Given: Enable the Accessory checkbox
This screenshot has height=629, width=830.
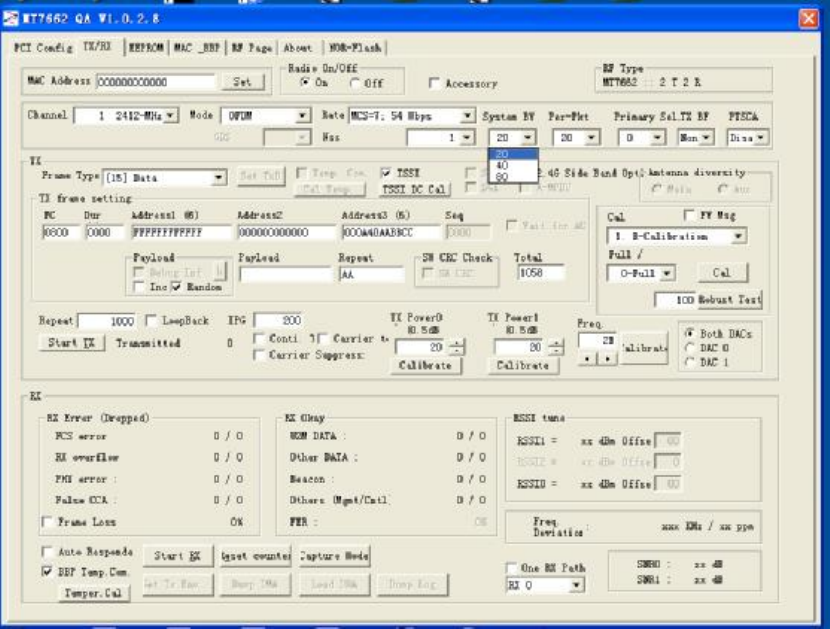Looking at the screenshot, I should [x=435, y=83].
